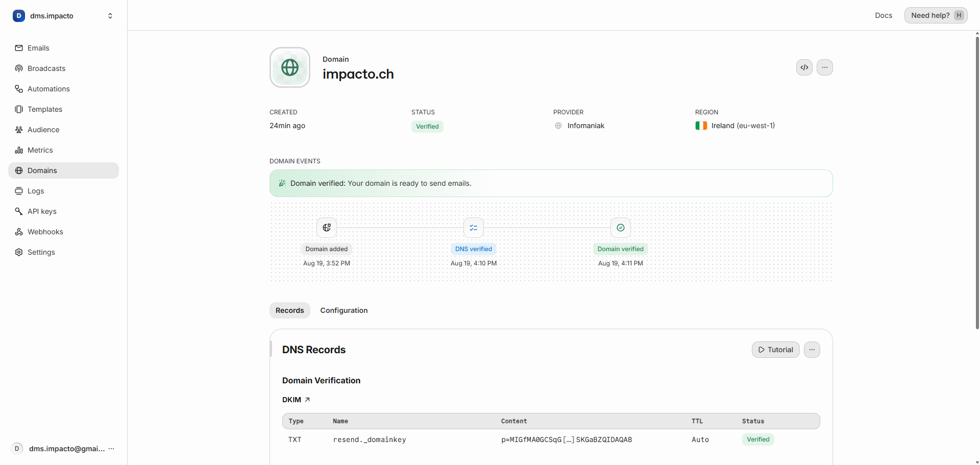Screen dimensions: 980x465
Task: Click the Audience people icon
Action: click(x=19, y=130)
